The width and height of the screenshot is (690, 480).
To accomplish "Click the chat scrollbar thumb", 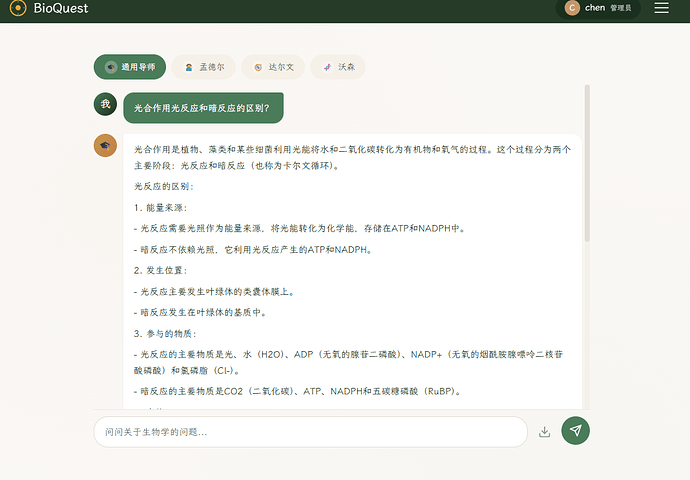I will point(587,163).
